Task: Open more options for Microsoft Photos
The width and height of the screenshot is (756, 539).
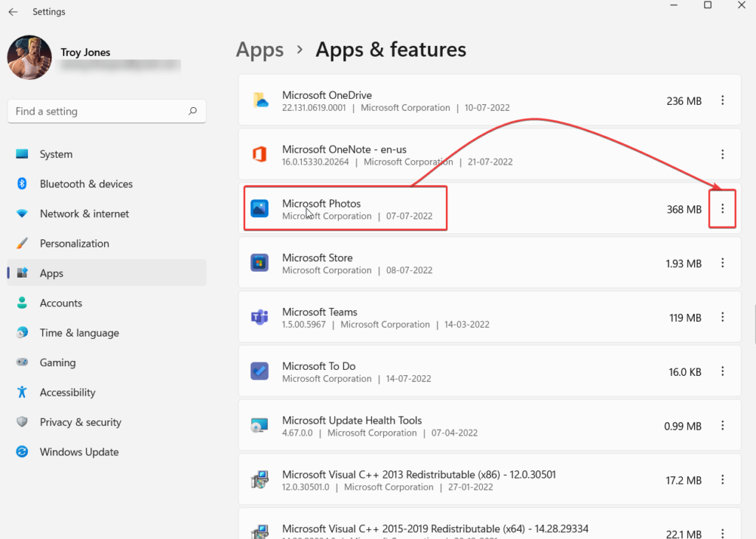Action: tap(722, 209)
